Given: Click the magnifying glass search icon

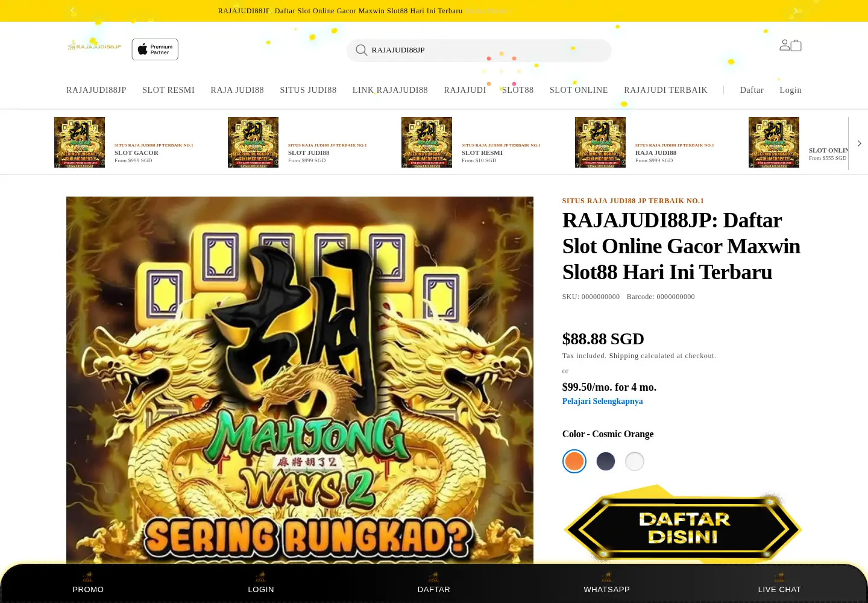Looking at the screenshot, I should (x=362, y=50).
